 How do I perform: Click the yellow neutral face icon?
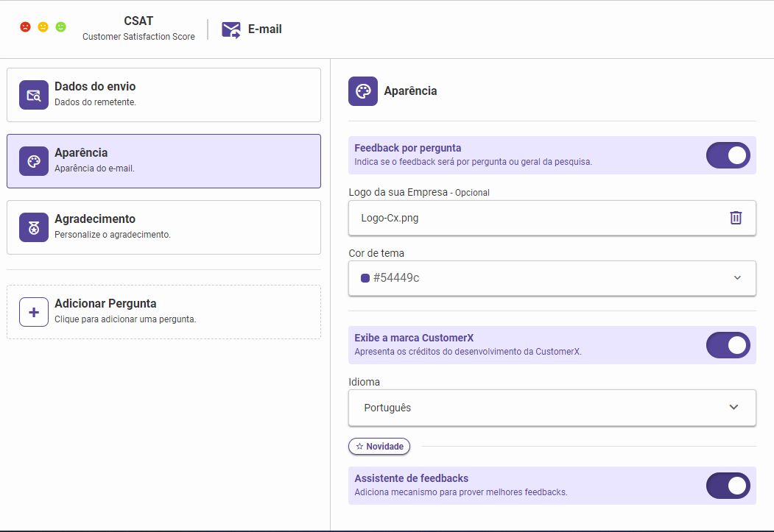coord(43,27)
